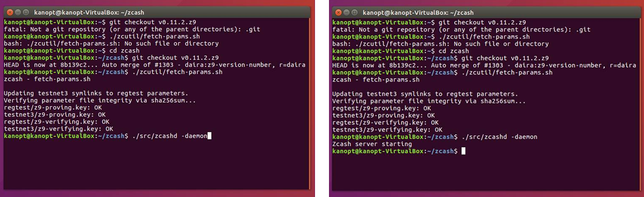
Task: Click the cursor at the right terminal's empty prompt
Action: (464, 151)
